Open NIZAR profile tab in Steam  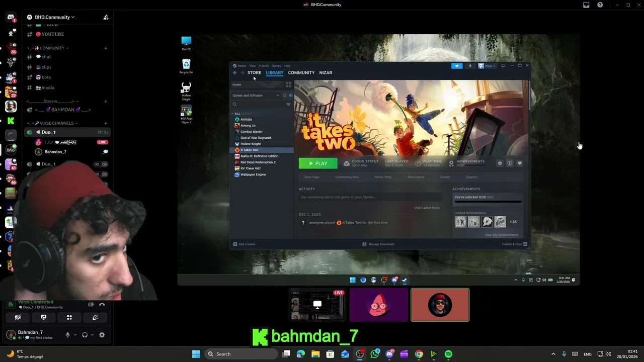(x=326, y=72)
